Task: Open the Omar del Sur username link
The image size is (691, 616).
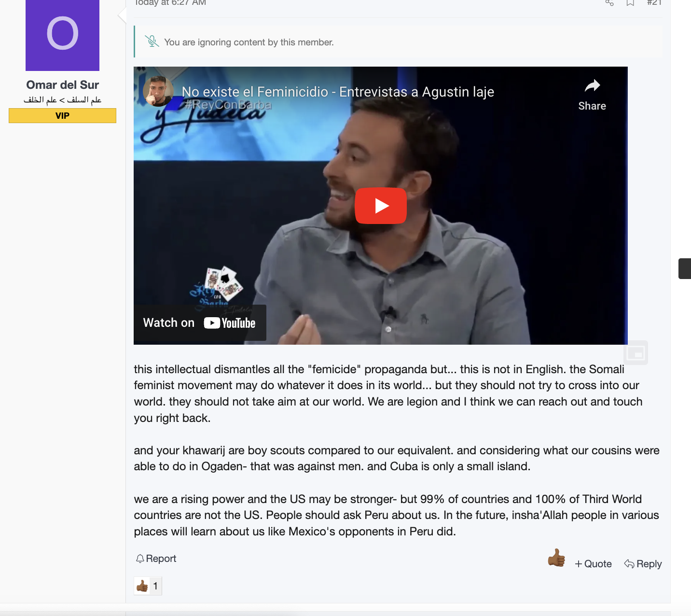Action: [x=62, y=85]
